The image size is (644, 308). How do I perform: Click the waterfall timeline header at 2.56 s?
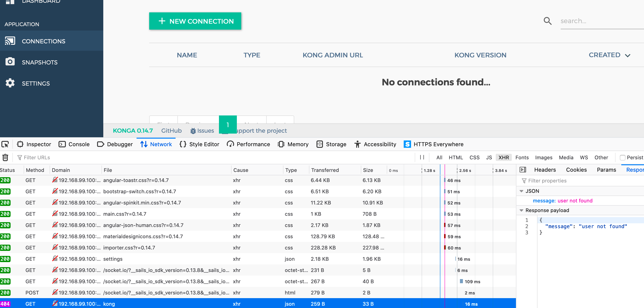tap(465, 170)
